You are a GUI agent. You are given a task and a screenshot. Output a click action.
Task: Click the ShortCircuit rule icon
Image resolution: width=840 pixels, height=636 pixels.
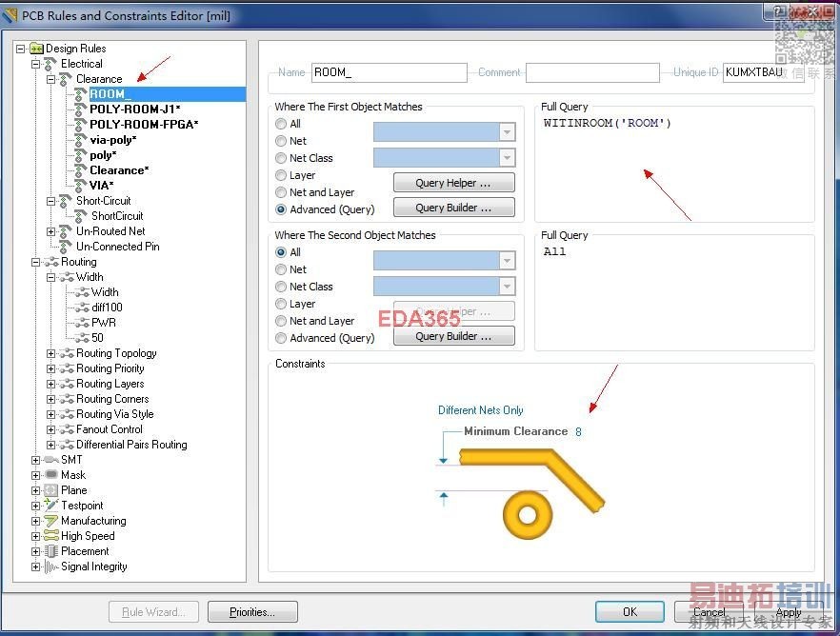[x=80, y=216]
